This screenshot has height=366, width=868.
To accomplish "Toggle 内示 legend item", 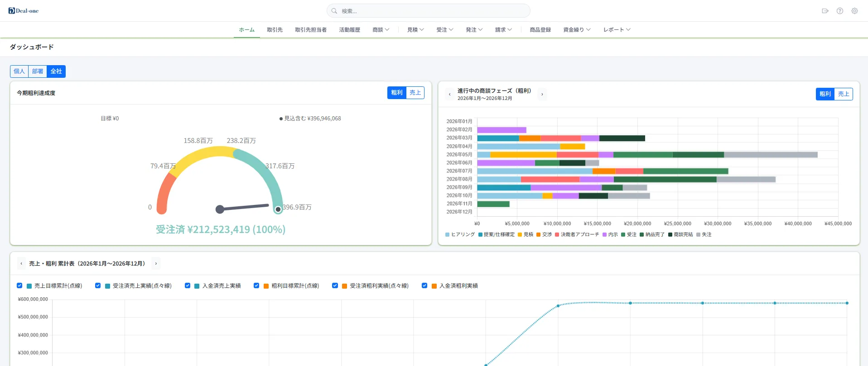I will (x=610, y=234).
